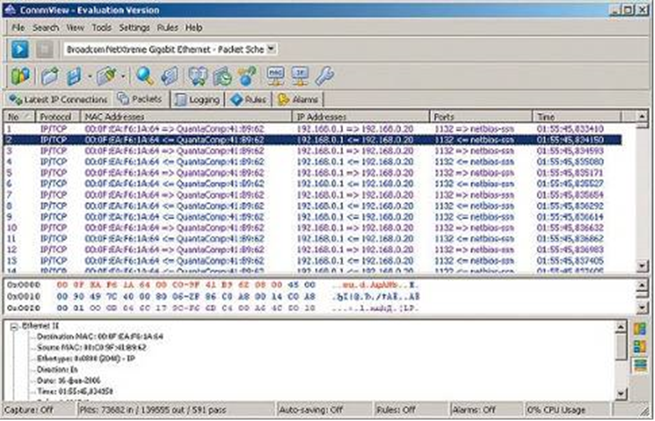Click the IP aliases toolbar icon
The height and width of the screenshot is (421, 655).
click(x=300, y=75)
